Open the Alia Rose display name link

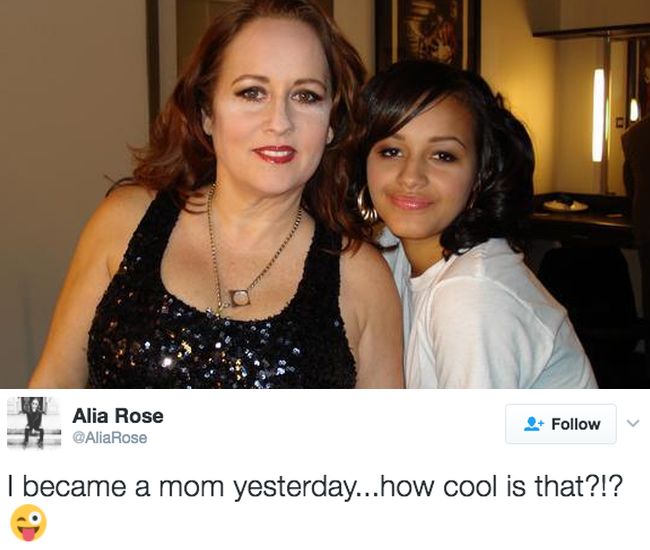click(x=118, y=416)
